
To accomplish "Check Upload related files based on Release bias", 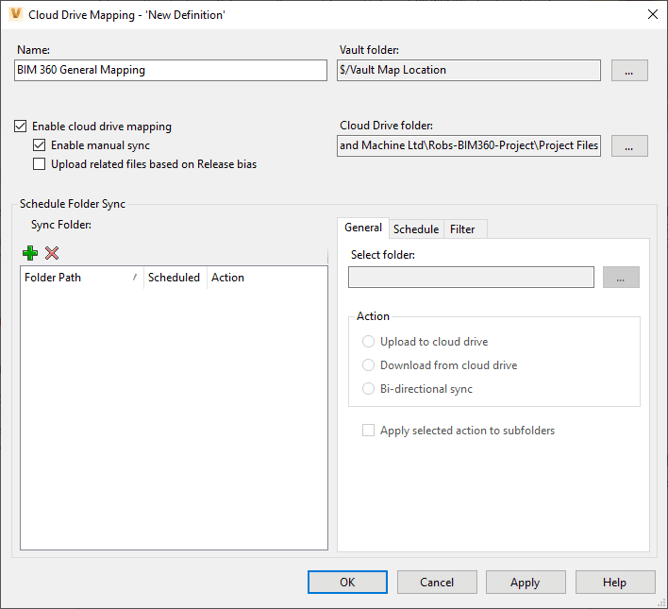I will click(x=39, y=164).
